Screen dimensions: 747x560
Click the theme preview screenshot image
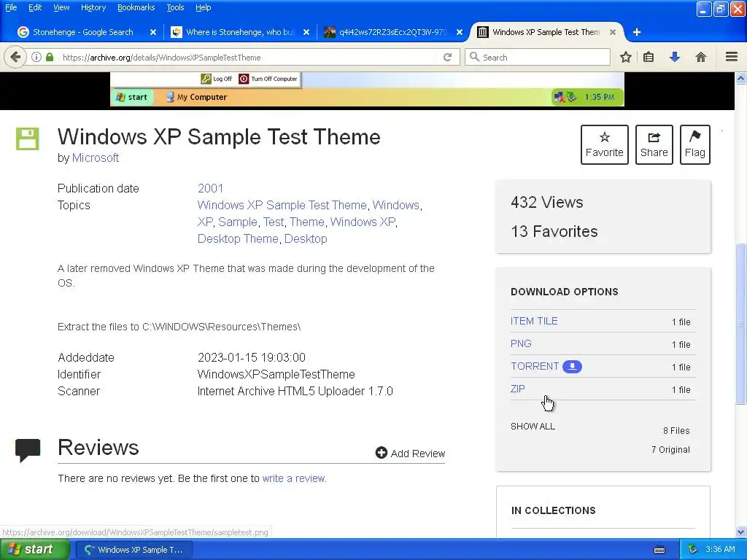368,90
